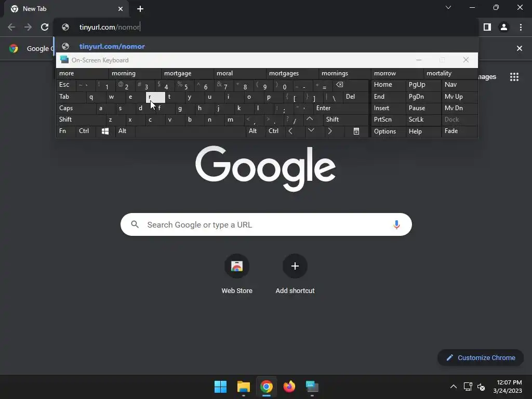
Task: Click the address bar URL text
Action: 110,27
